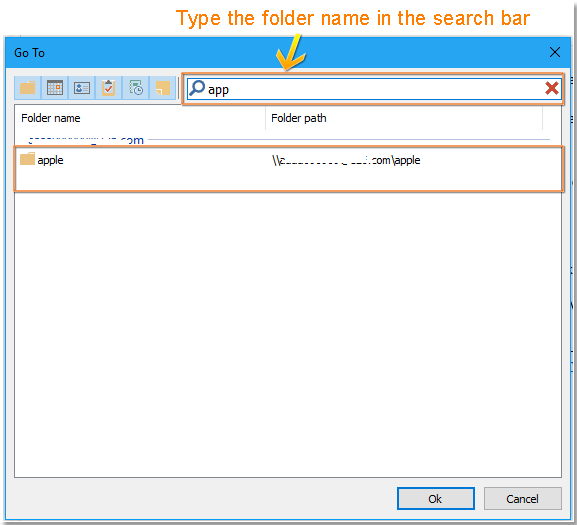Clear the search text with the red X
This screenshot has width=577, height=525.
pos(552,88)
